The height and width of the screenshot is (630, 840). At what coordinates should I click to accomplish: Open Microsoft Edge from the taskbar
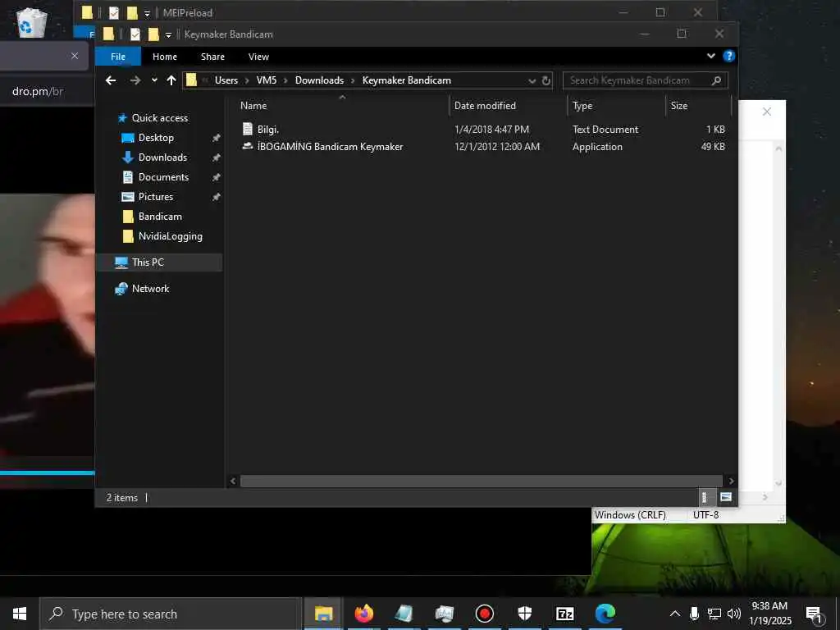[x=605, y=614]
